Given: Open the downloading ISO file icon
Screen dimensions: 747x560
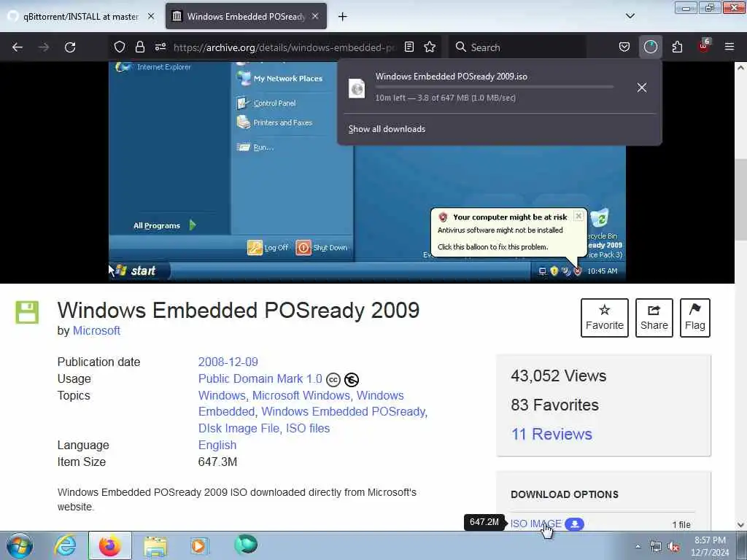Looking at the screenshot, I should point(357,88).
